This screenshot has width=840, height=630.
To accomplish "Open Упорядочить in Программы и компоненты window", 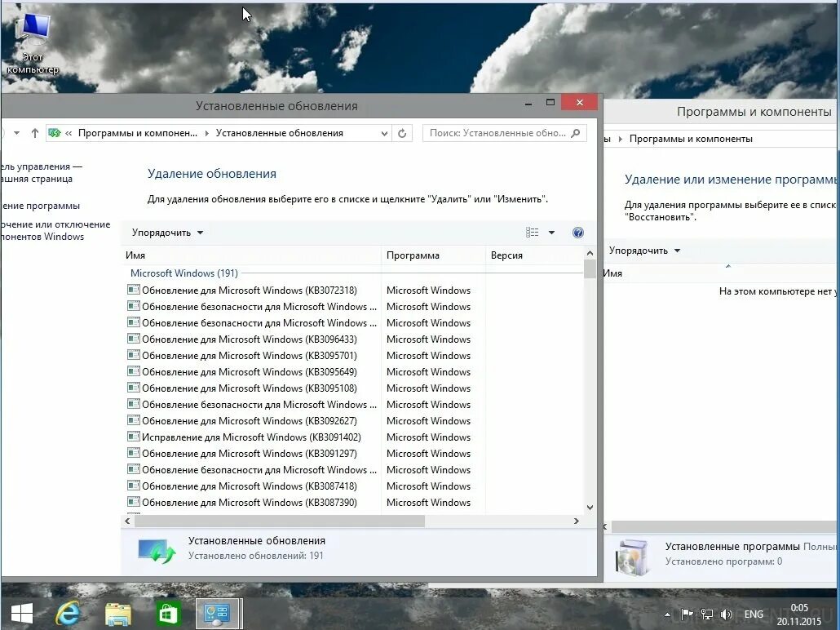I will coord(644,251).
